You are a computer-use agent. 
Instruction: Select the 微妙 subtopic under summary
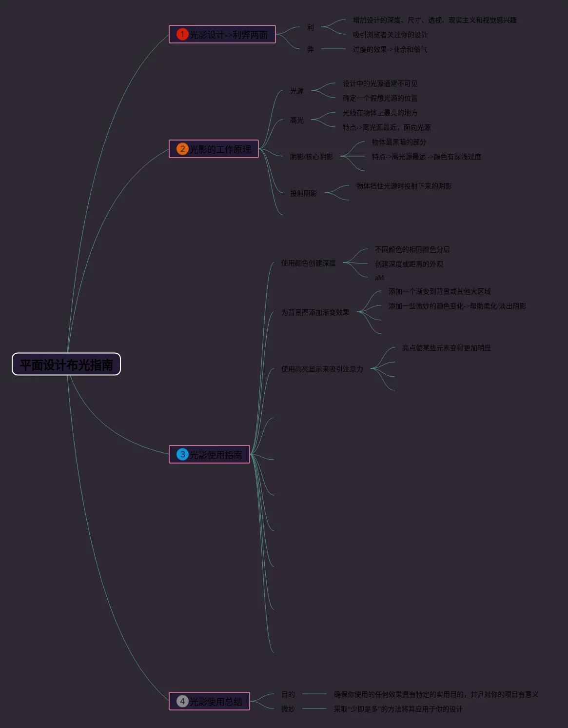tap(288, 709)
